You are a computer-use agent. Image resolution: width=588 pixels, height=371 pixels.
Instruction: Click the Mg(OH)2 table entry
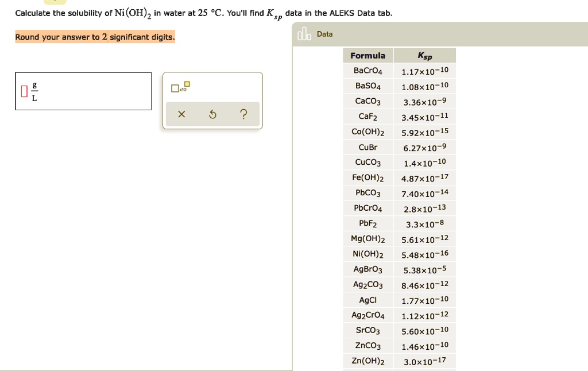point(367,238)
